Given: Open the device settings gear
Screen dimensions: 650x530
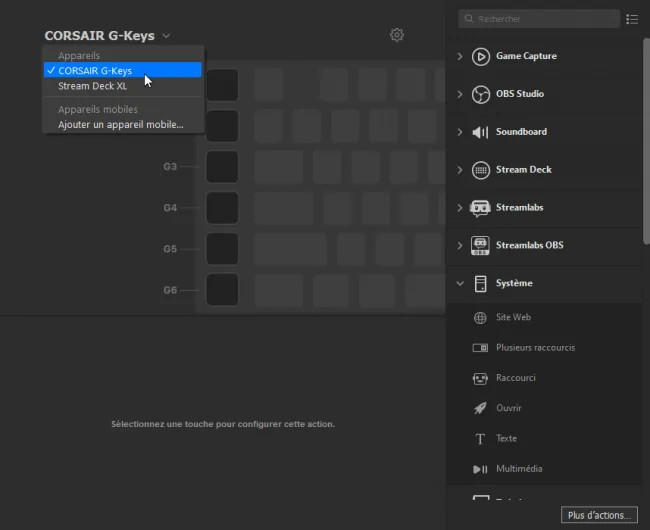Looking at the screenshot, I should pyautogui.click(x=397, y=35).
